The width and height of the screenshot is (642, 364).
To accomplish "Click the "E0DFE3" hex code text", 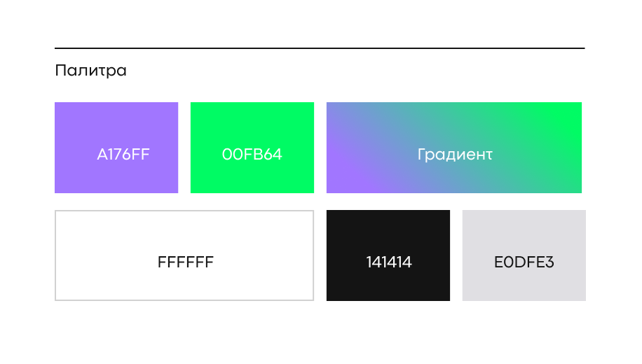I will (x=524, y=262).
